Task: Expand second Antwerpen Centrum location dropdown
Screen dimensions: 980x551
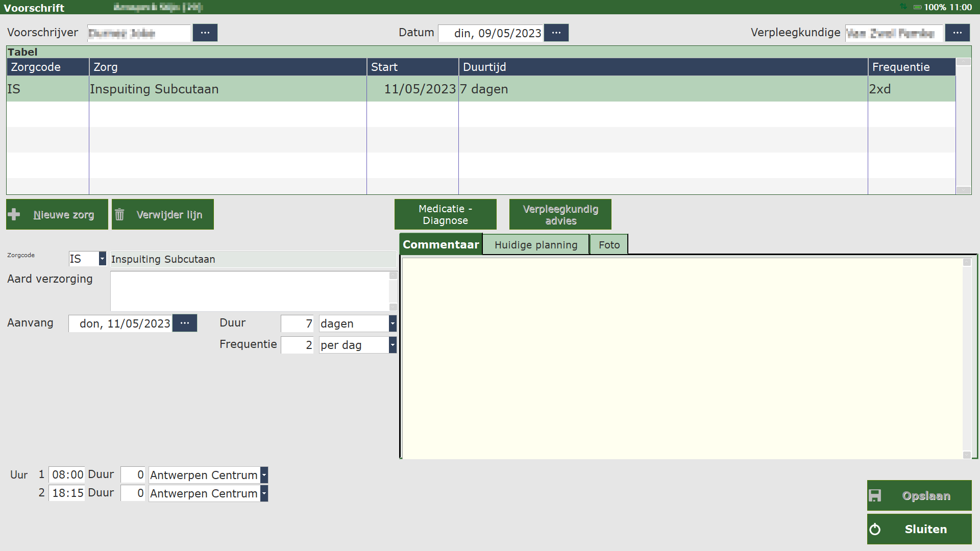Action: (264, 493)
